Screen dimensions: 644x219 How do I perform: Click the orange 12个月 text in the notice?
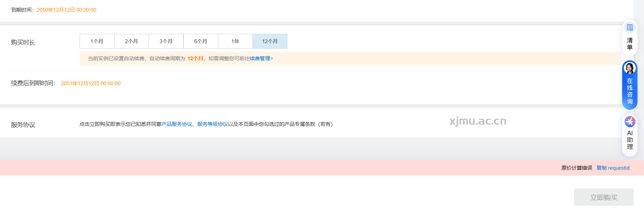(195, 59)
